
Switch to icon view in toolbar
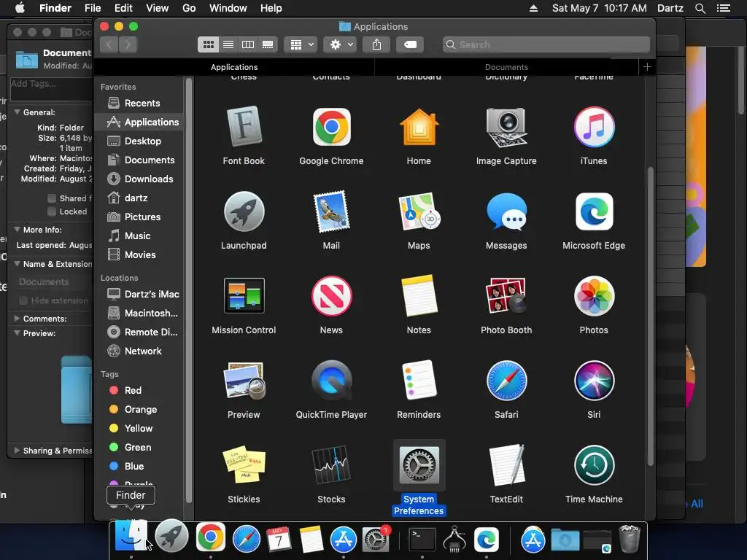tap(208, 44)
